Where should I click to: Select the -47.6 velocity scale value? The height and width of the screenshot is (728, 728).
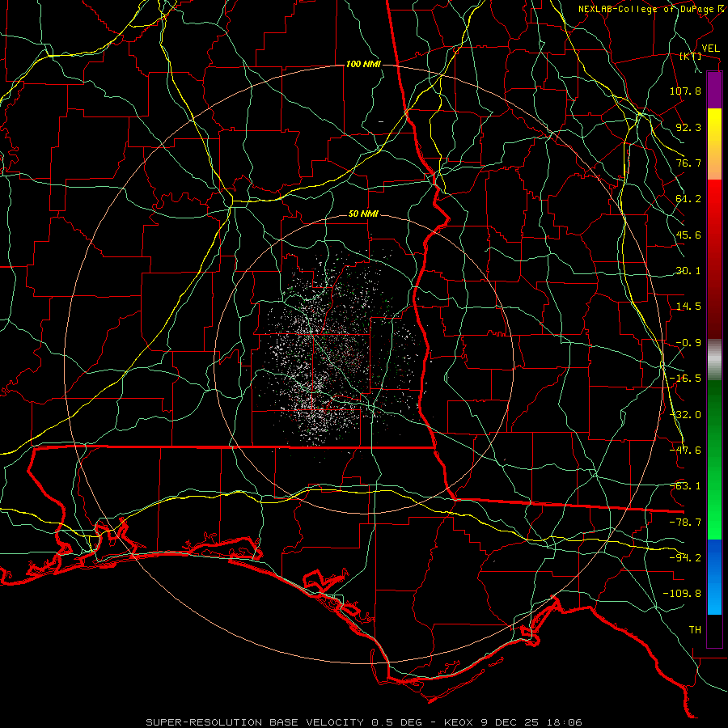(x=685, y=451)
